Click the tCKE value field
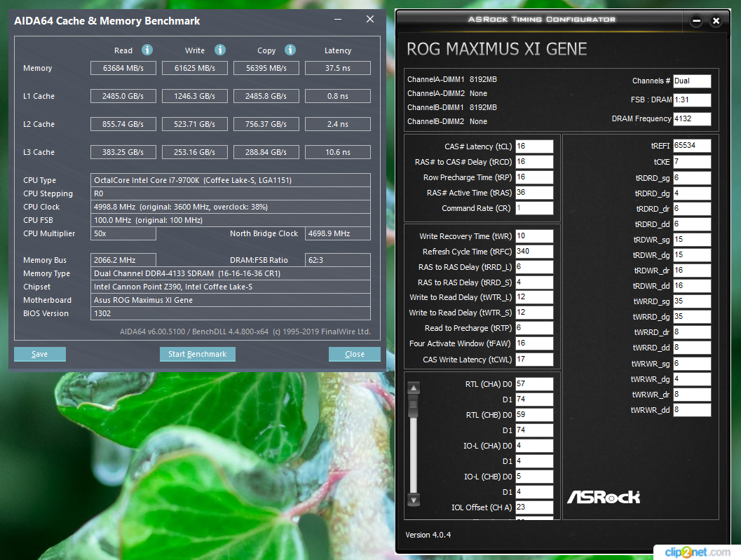Viewport: 741px width, 560px height. click(x=692, y=162)
